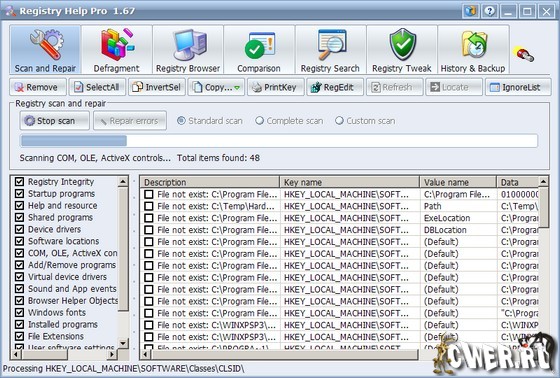Screen dimensions: 560x378
Task: Toggle COM, OLE, ActiveX checkbox
Action: coord(19,253)
